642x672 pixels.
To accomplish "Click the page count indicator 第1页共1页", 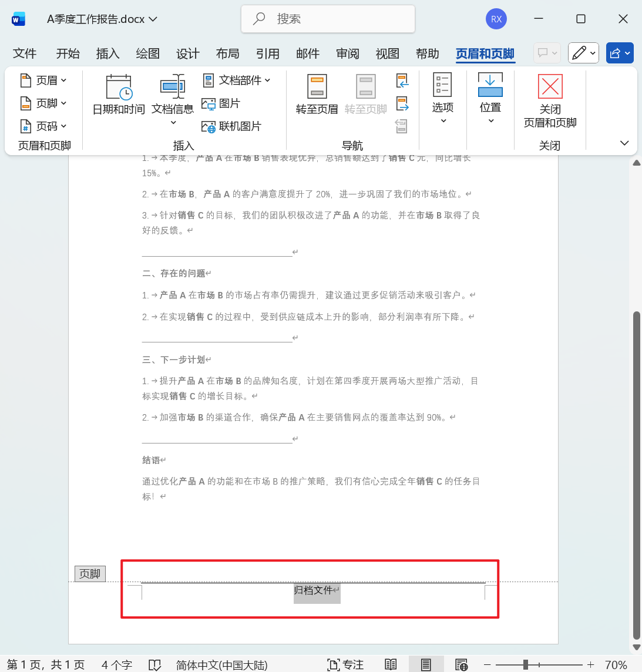I will point(45,664).
